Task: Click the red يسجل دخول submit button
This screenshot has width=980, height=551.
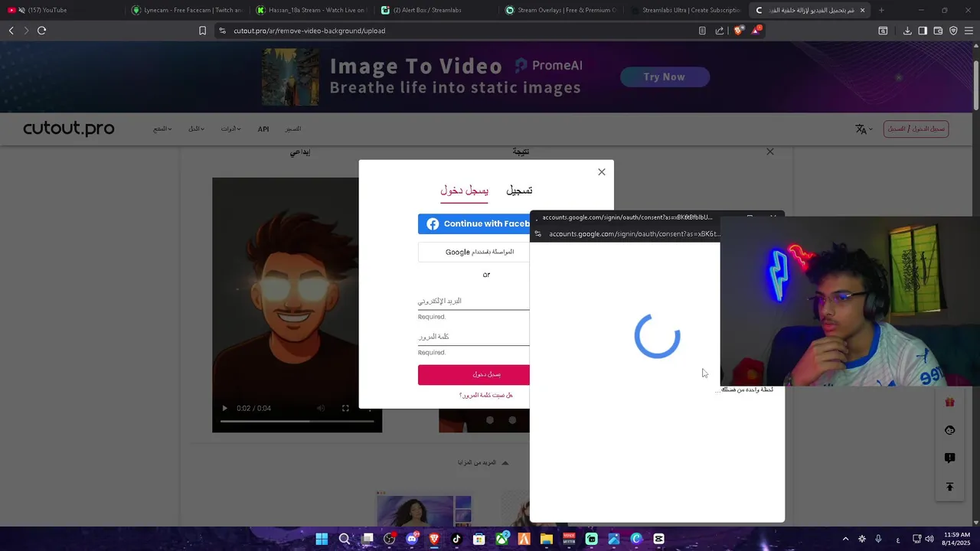Action: 474,374
